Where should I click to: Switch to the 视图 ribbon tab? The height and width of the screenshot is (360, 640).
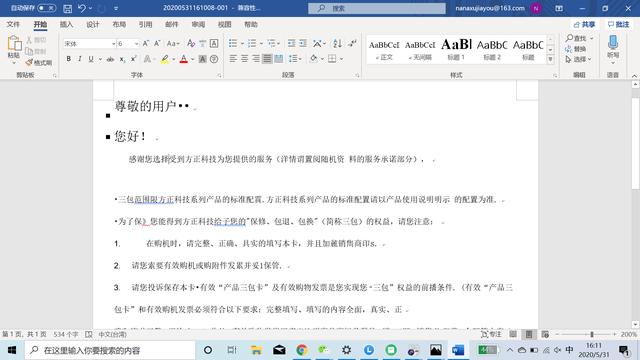click(x=224, y=24)
